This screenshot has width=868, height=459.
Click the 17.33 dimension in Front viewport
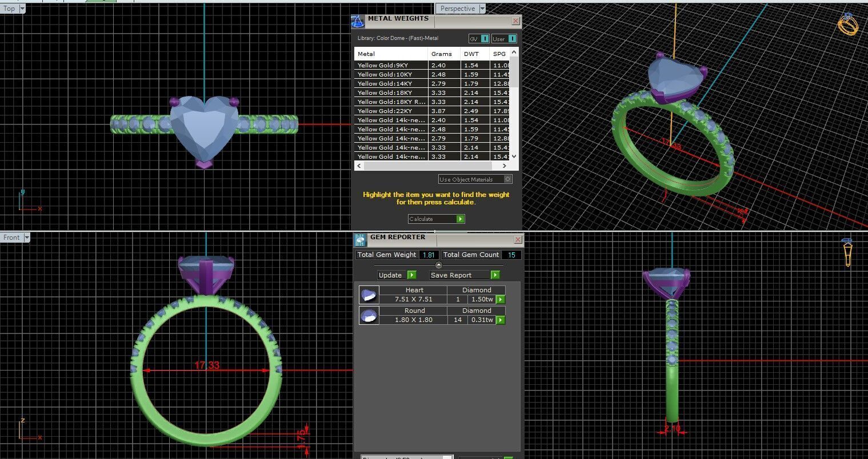[207, 365]
